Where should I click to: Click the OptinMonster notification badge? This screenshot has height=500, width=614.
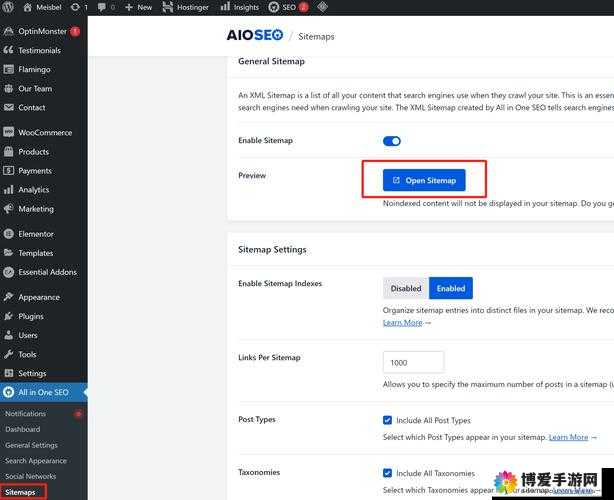75,31
